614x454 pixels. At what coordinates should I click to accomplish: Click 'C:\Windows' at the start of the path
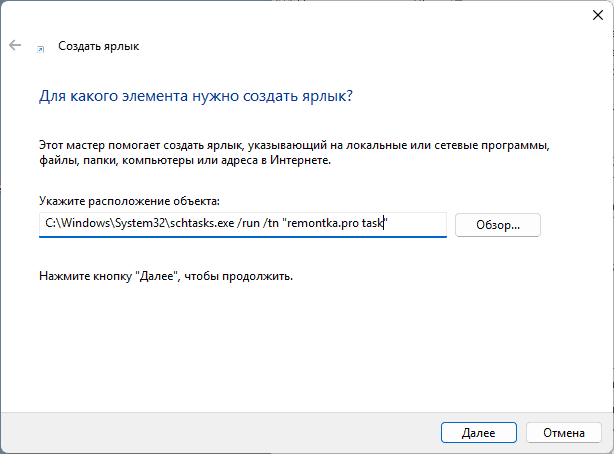(x=75, y=224)
